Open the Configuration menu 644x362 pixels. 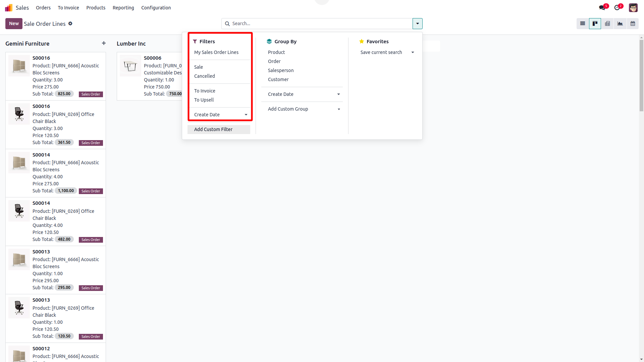click(156, 8)
